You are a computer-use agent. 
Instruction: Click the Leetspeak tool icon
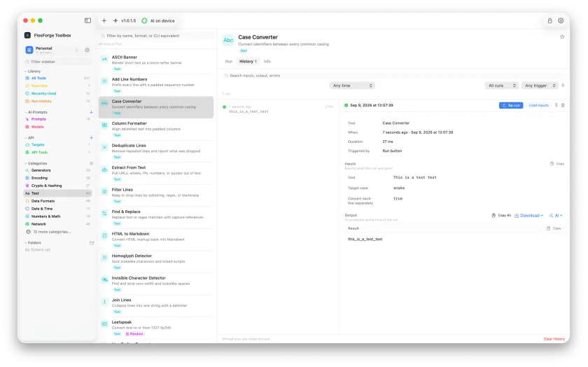click(104, 324)
